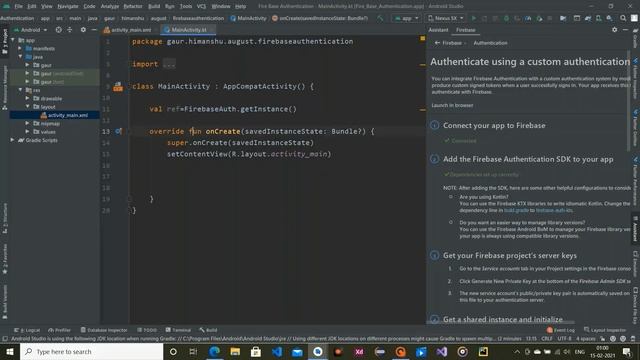Open the Refactor menu

(133, 6)
